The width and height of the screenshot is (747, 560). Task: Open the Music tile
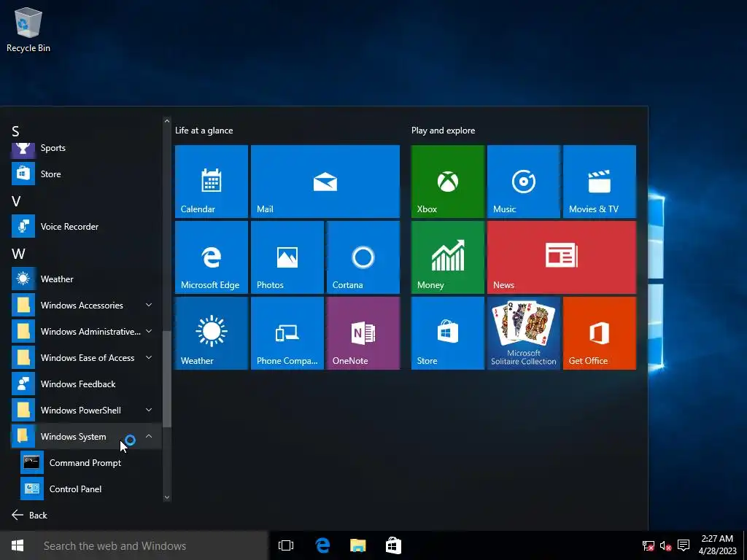tap(524, 182)
